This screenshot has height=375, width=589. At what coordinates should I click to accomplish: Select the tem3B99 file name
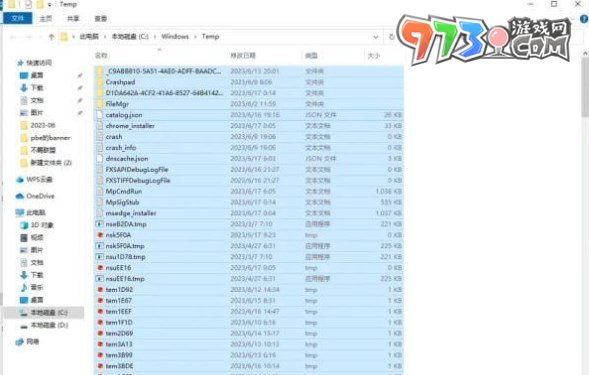[x=119, y=355]
